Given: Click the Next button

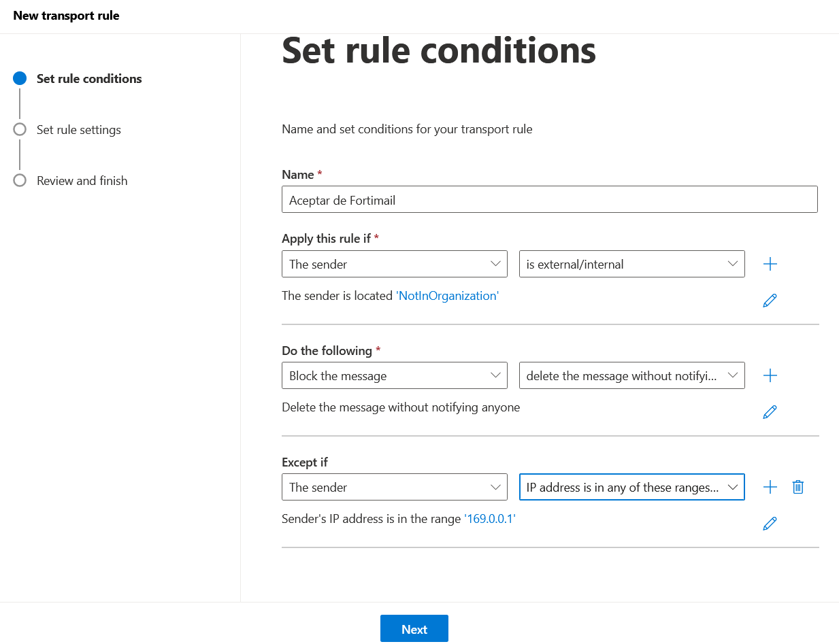Looking at the screenshot, I should [x=414, y=629].
